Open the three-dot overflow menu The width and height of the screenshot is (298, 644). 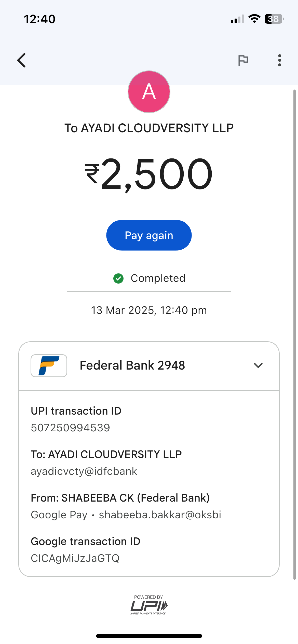[x=279, y=60]
